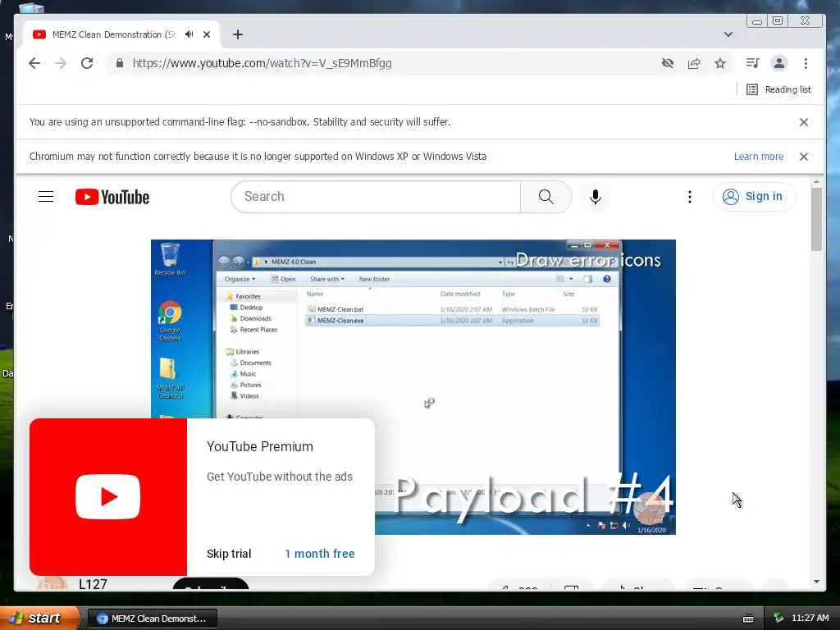Dismiss the unsupported Windows XP warning

click(x=804, y=157)
